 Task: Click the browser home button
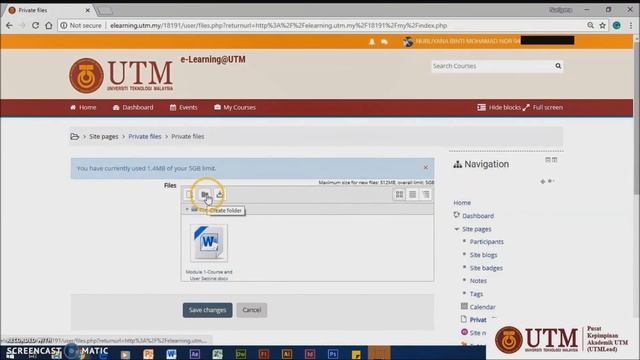tap(49, 25)
